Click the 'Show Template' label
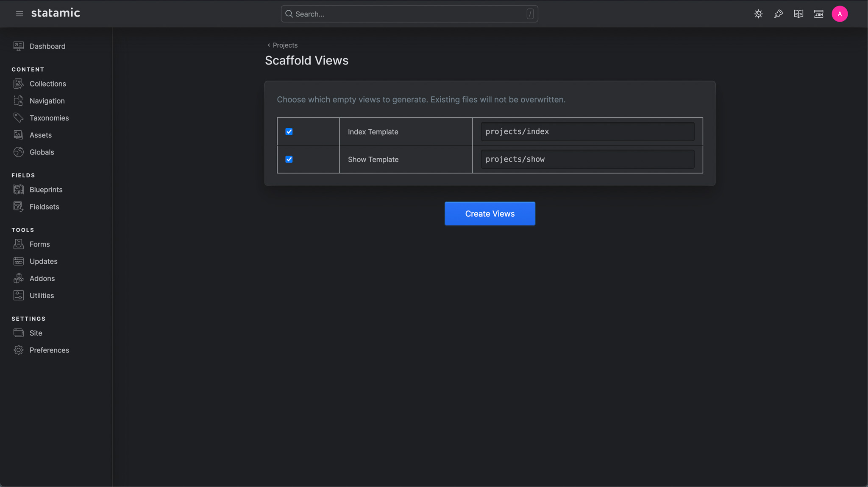868x487 pixels. click(x=373, y=159)
